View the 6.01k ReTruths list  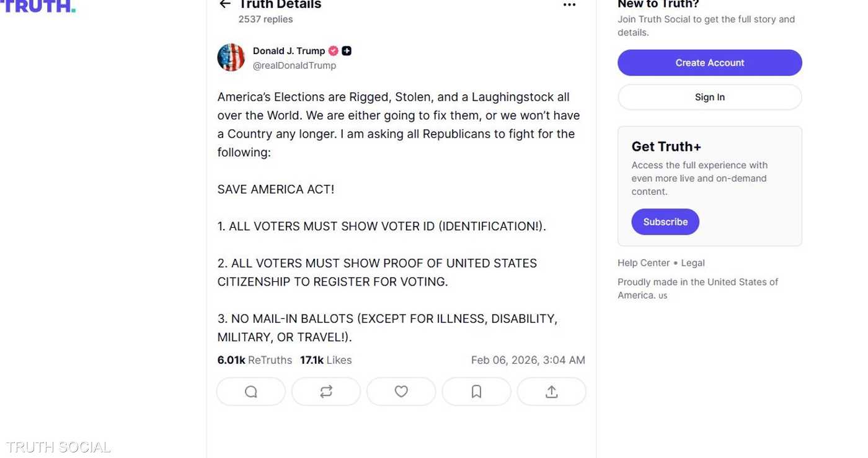coord(254,360)
